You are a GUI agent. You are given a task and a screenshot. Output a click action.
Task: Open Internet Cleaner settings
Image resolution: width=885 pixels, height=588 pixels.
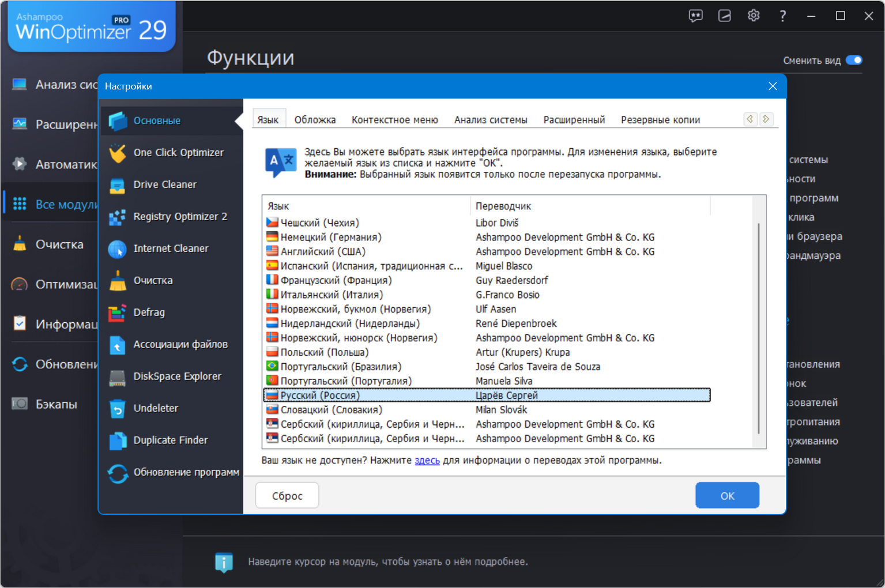pos(171,248)
